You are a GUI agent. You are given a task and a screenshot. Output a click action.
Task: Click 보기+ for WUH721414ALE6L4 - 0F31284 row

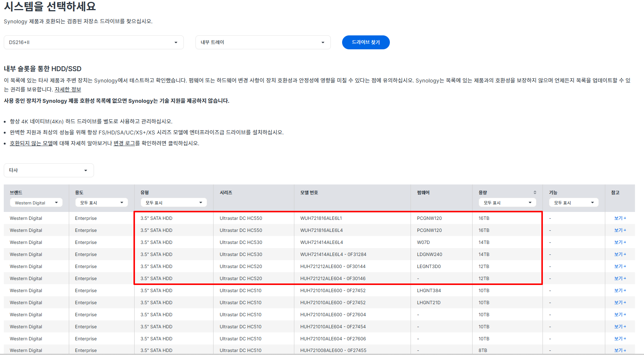620,254
